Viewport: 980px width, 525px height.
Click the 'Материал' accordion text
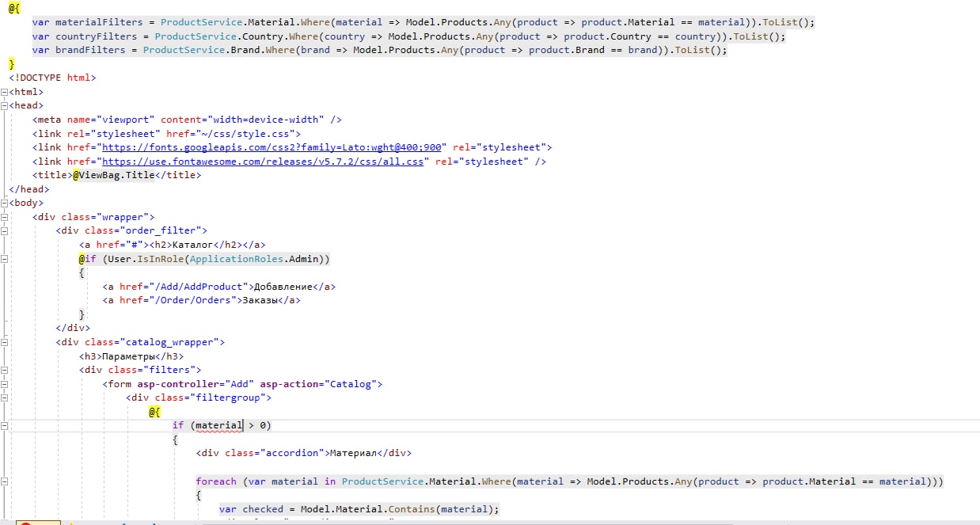coord(352,454)
